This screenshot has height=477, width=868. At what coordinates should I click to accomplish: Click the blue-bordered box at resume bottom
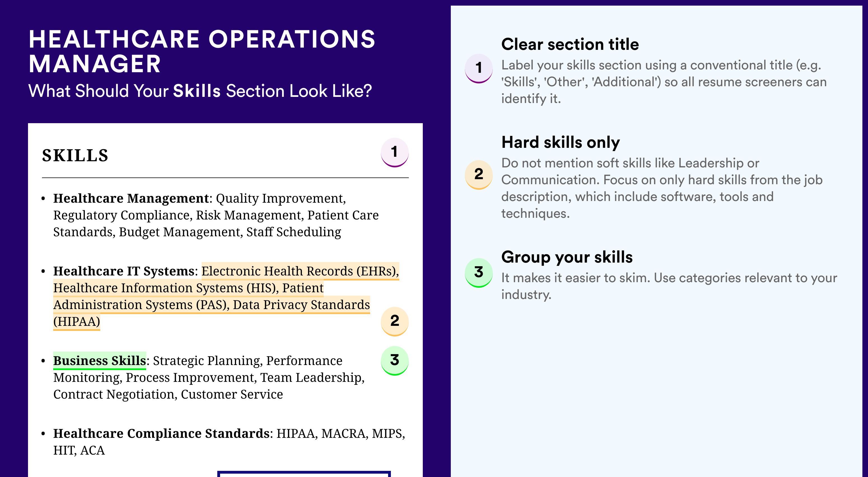coord(304,474)
